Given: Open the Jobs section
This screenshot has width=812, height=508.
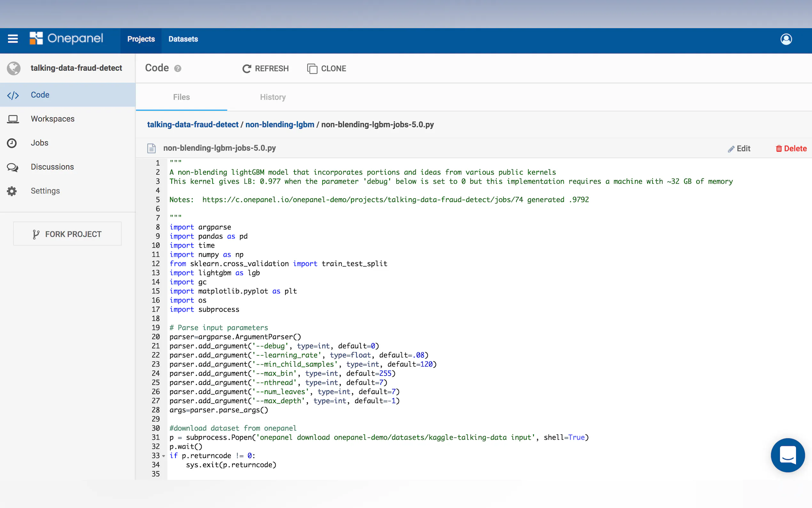Looking at the screenshot, I should tap(40, 143).
